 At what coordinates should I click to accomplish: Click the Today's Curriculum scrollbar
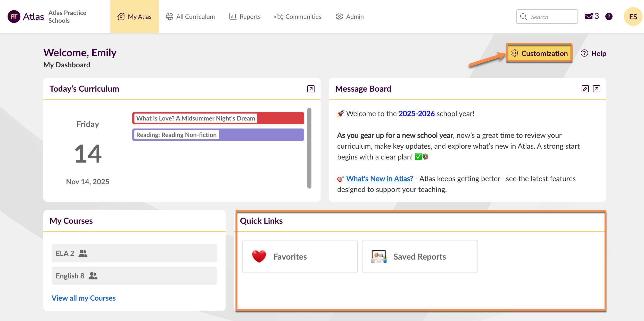[309, 148]
